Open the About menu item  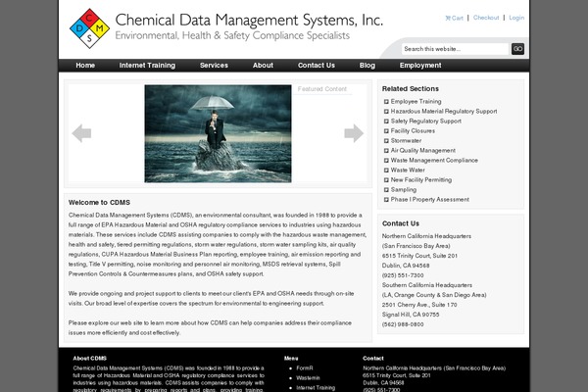(263, 66)
